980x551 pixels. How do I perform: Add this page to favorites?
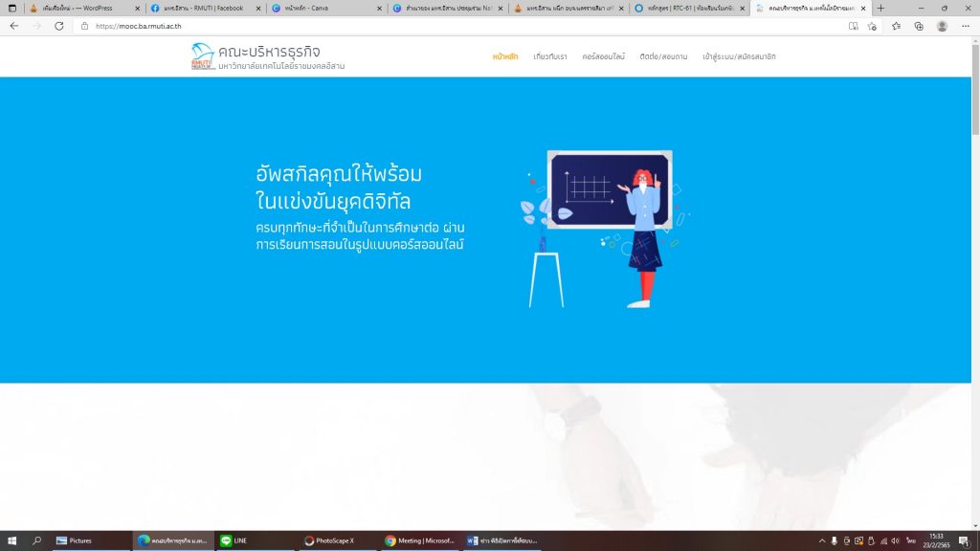[x=872, y=26]
